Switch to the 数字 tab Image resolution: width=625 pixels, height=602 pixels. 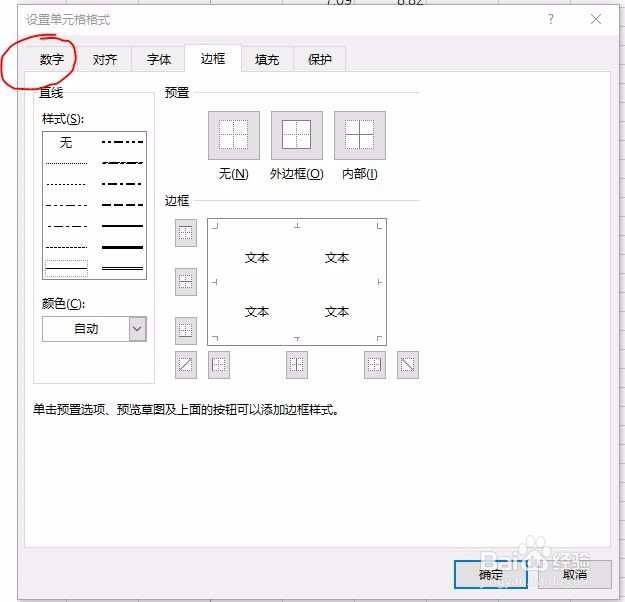pos(52,59)
